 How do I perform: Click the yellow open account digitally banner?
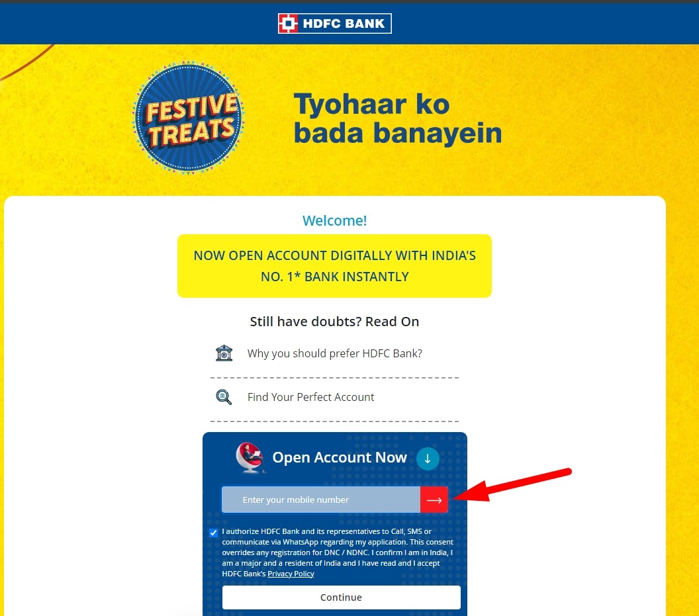(x=334, y=266)
